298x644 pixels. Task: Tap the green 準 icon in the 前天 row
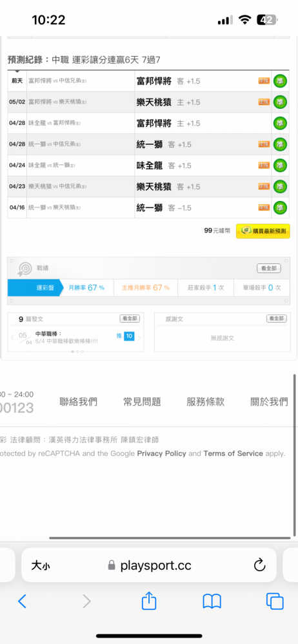(280, 81)
